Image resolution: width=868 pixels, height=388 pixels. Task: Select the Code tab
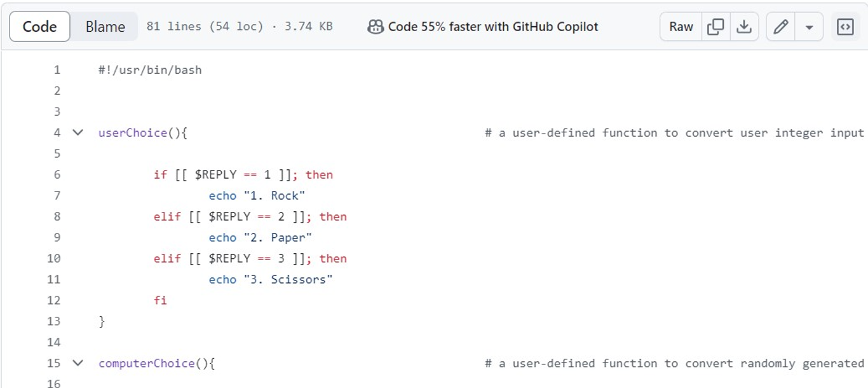[x=39, y=27]
